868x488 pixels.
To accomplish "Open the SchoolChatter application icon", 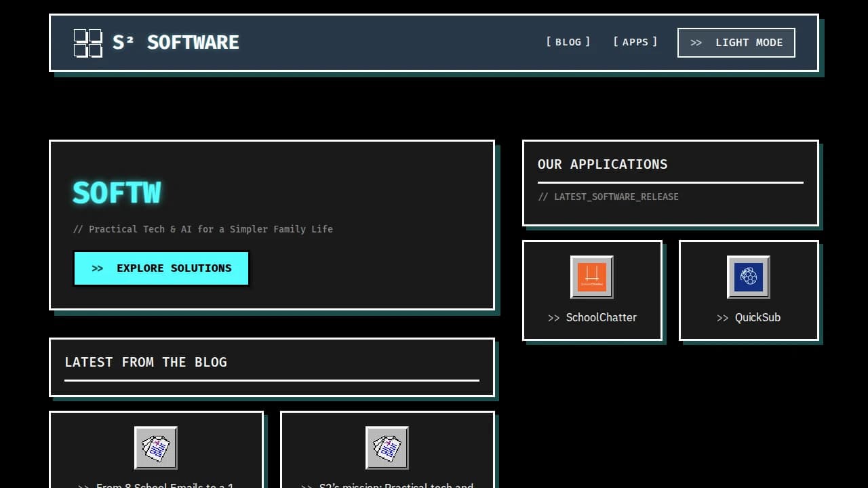I will pyautogui.click(x=592, y=277).
